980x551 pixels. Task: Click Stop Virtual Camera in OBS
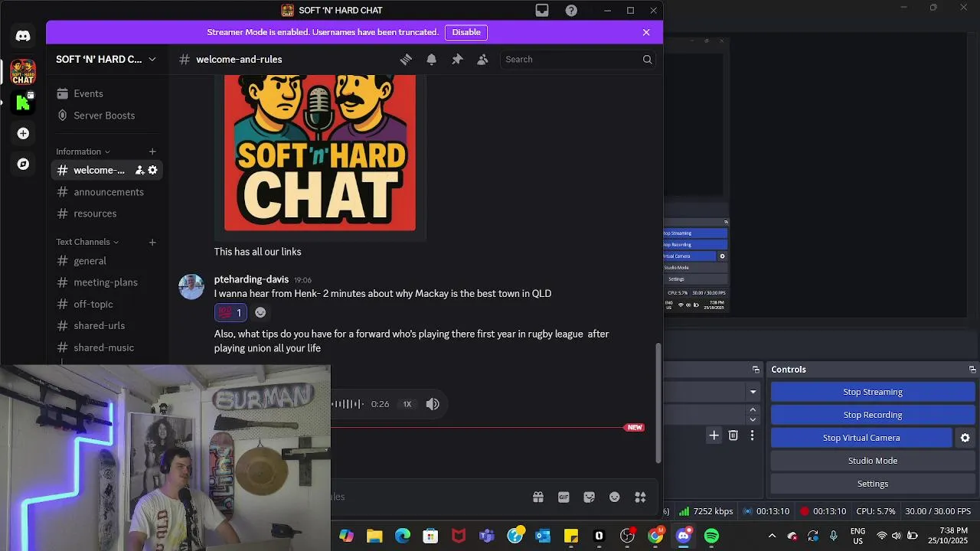tap(861, 438)
